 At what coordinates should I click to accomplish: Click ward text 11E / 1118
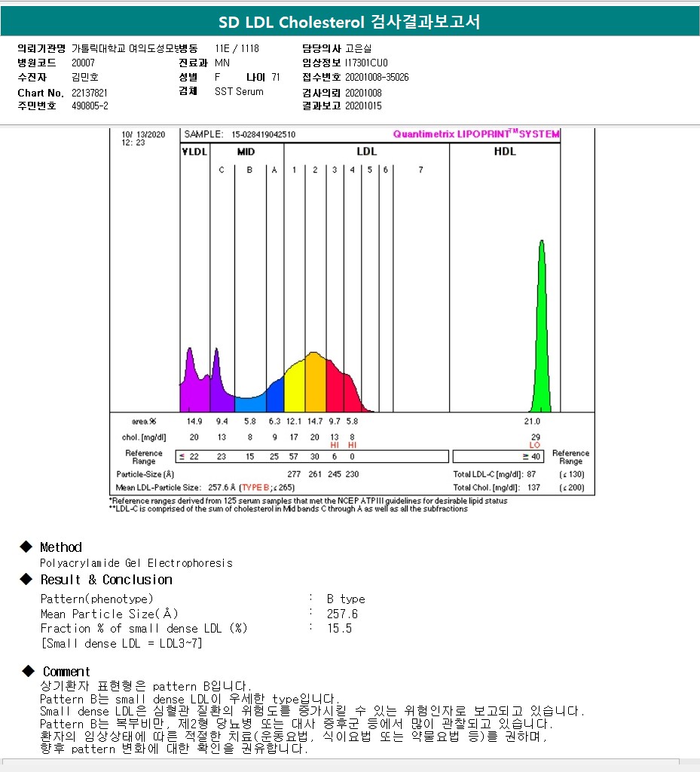click(x=237, y=48)
